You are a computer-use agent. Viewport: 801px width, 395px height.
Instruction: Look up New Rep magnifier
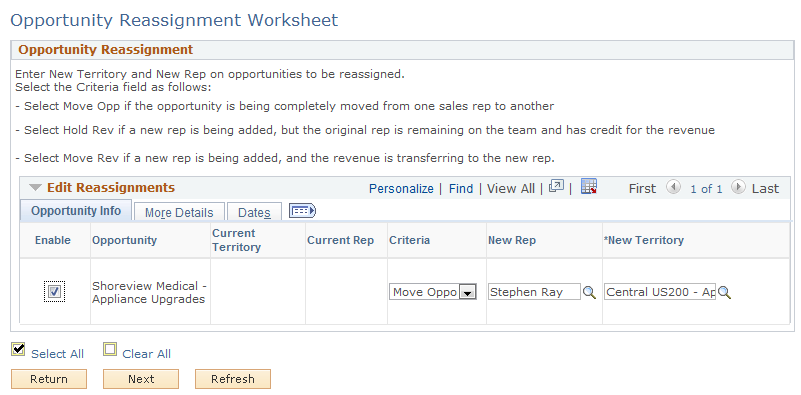pyautogui.click(x=590, y=293)
